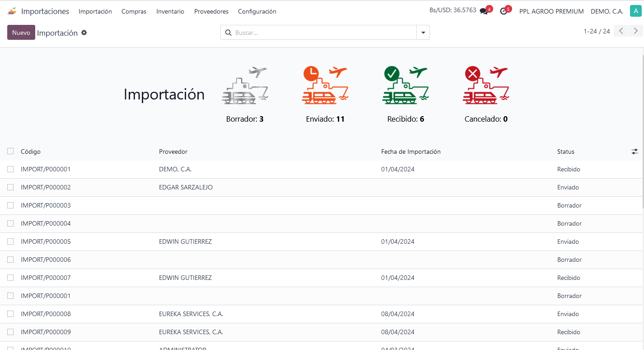Click the red Cancelado ship icon
Image resolution: width=644 pixels, height=350 pixels.
[x=486, y=86]
